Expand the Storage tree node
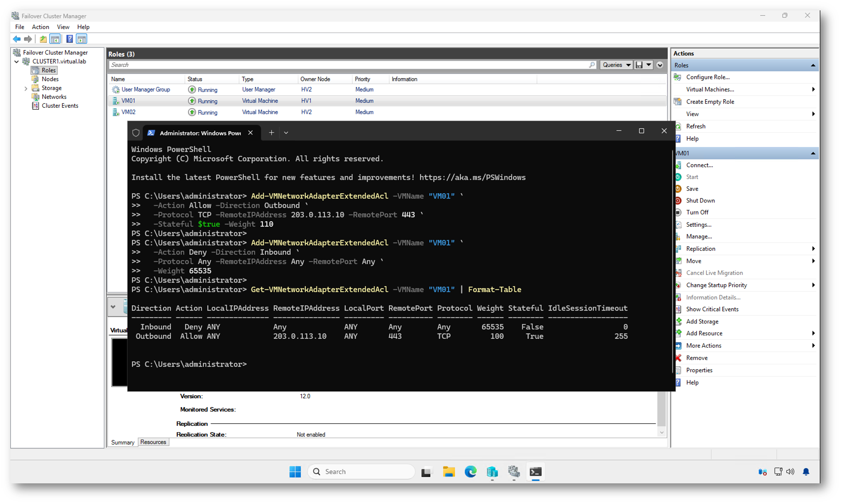841x504 pixels. (26, 89)
